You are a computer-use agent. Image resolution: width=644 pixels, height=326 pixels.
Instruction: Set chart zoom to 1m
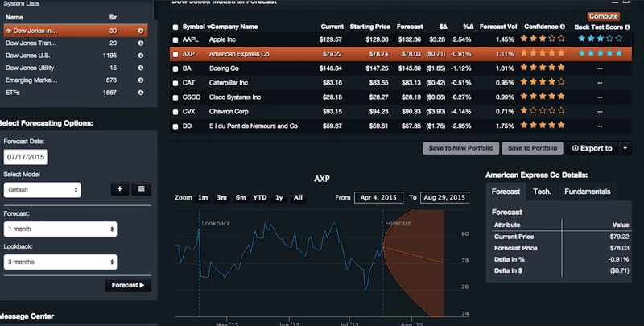(203, 197)
